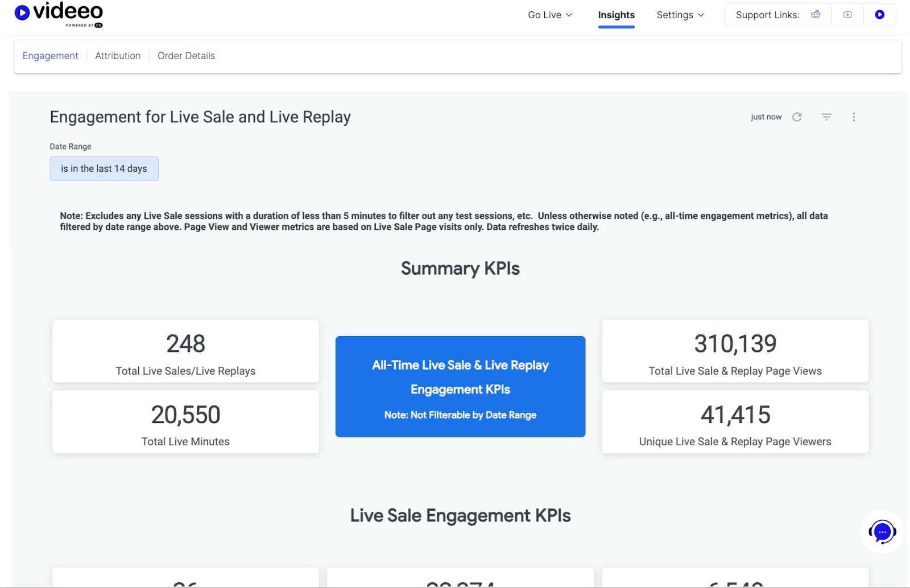Click the All-Time Engagement KPIs blue banner
The height and width of the screenshot is (588, 910).
(460, 387)
